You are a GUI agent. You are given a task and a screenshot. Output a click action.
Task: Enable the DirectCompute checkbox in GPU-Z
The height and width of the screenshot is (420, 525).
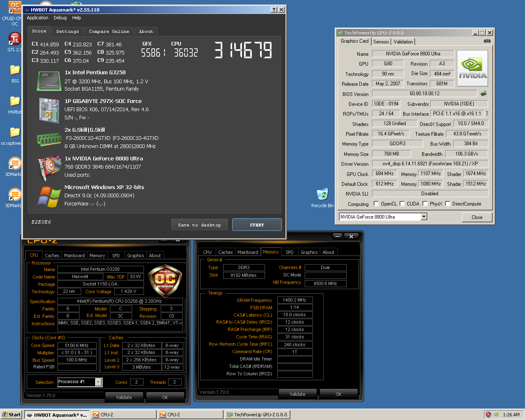coord(447,204)
